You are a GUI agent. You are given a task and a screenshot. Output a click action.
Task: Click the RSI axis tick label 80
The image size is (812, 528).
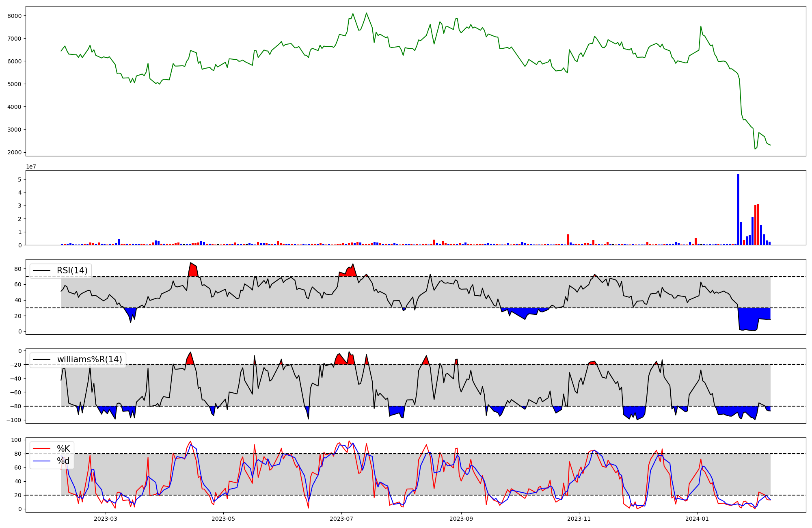pos(17,269)
